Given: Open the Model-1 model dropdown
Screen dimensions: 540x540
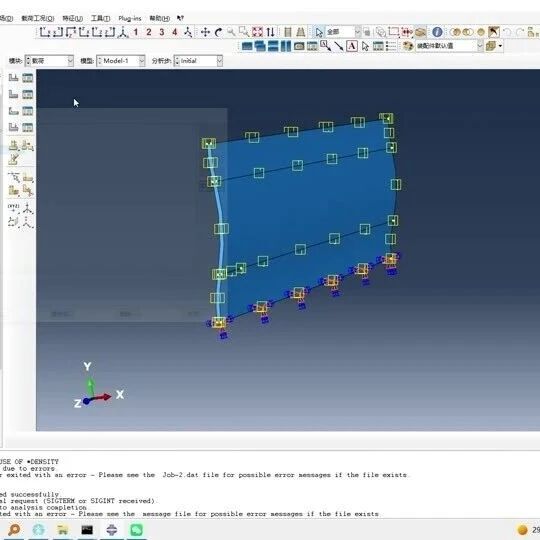Looking at the screenshot, I should (121, 61).
